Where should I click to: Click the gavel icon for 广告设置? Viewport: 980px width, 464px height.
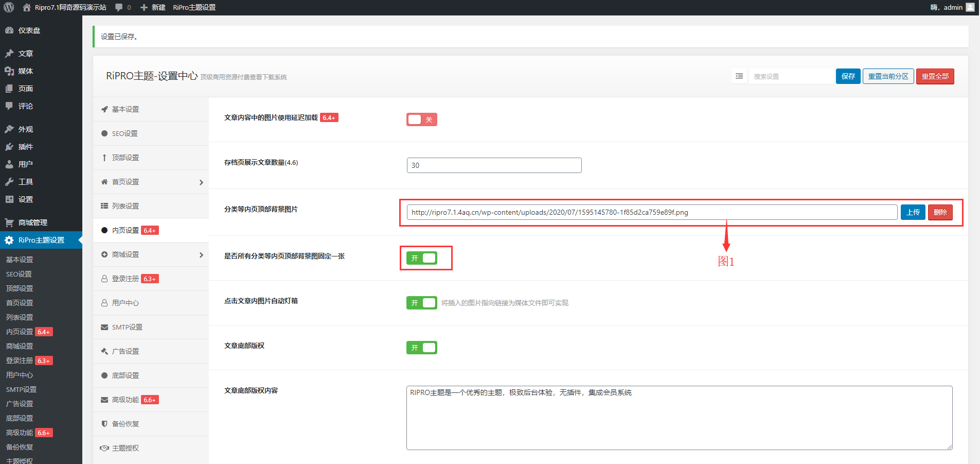pyautogui.click(x=104, y=351)
